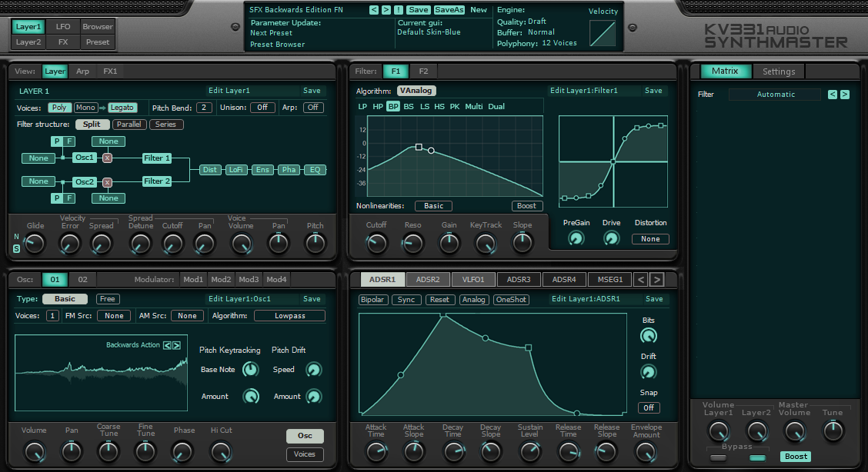Click the Preset Browser label

(x=277, y=45)
